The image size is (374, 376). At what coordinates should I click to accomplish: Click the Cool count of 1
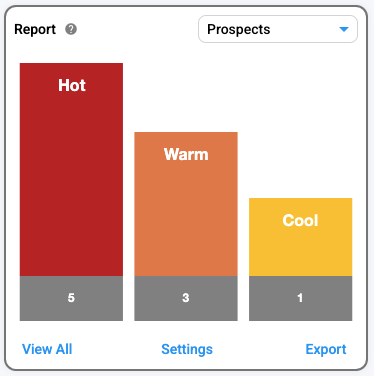300,298
